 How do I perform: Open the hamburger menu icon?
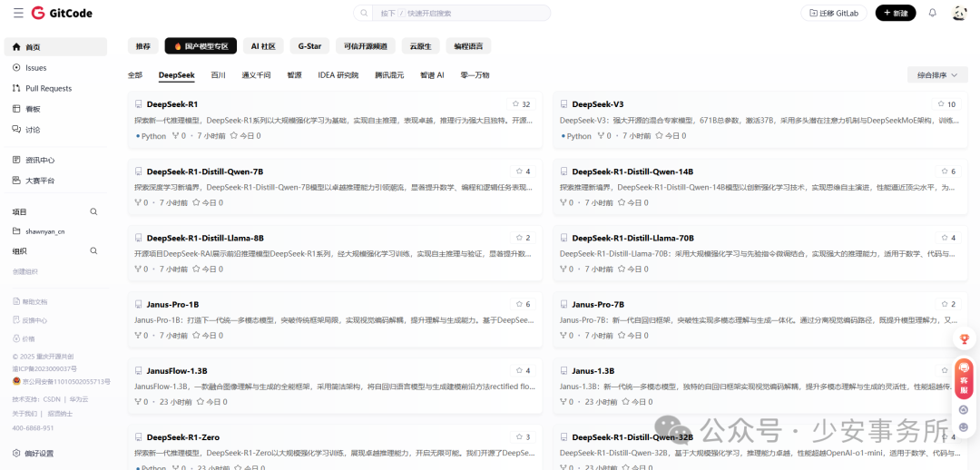point(18,13)
